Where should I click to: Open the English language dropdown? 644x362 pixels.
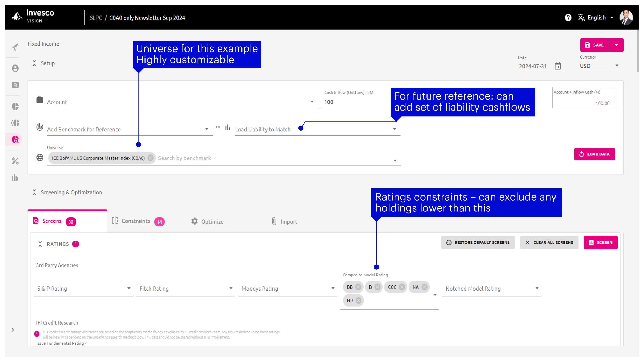click(600, 18)
